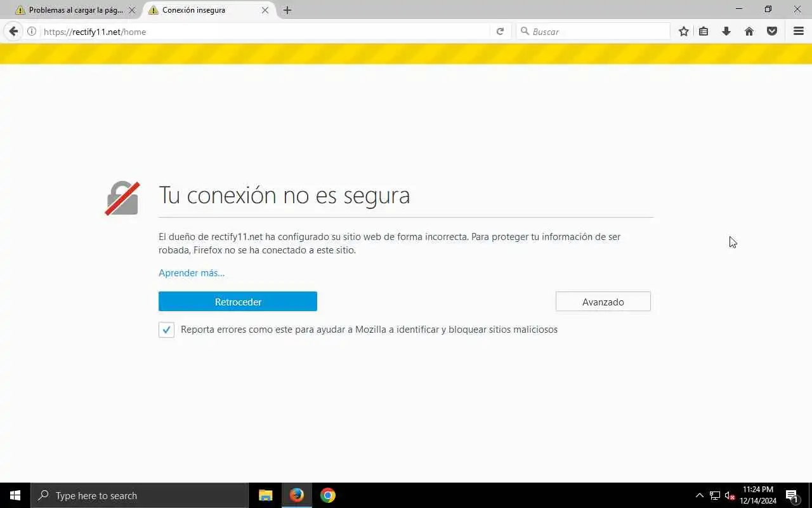The width and height of the screenshot is (812, 508).
Task: Open a new tab with plus button
Action: click(287, 10)
